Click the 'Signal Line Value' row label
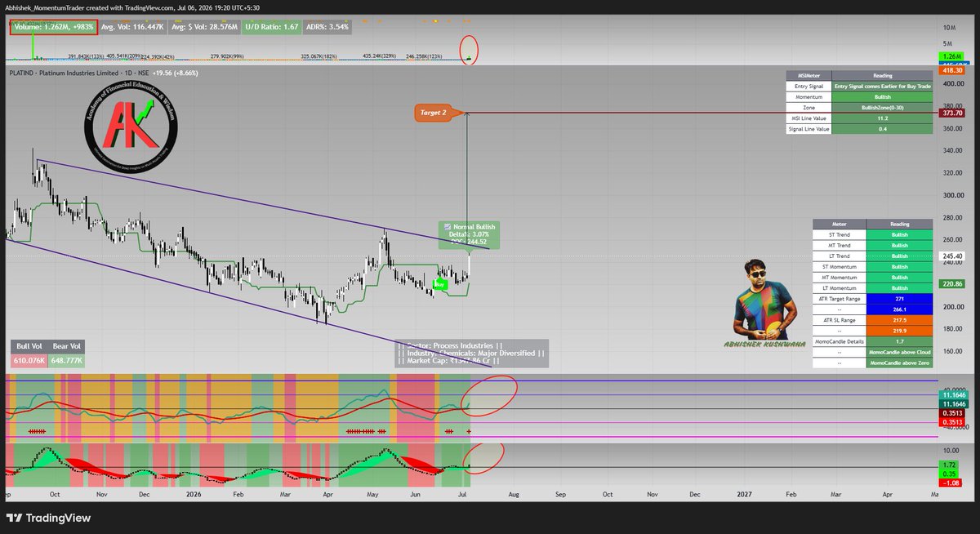The height and width of the screenshot is (534, 980). pyautogui.click(x=808, y=129)
